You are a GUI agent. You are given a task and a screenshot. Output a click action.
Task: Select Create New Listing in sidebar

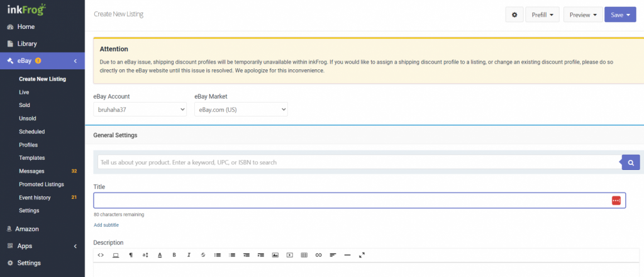coord(42,79)
